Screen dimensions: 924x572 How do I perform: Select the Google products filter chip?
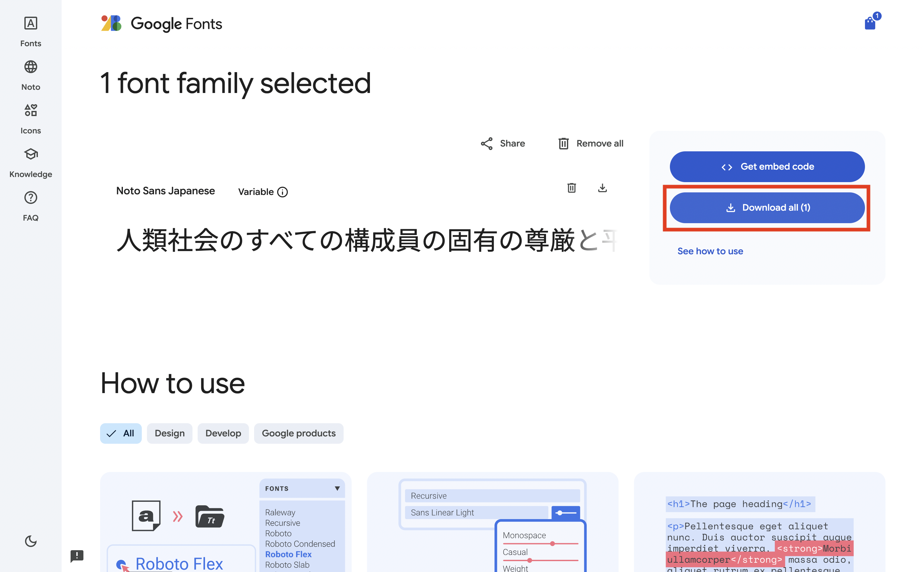click(299, 433)
